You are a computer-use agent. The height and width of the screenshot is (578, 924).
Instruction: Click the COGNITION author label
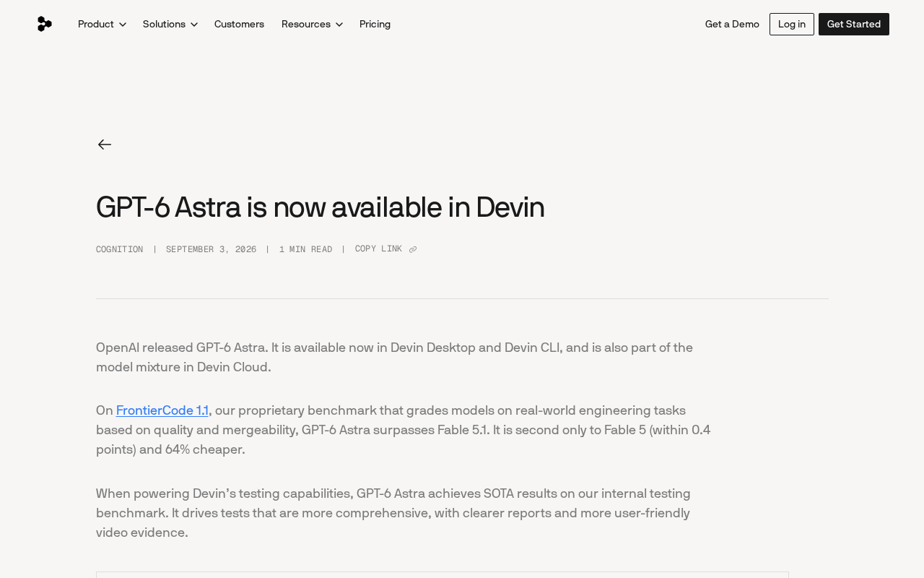point(120,249)
